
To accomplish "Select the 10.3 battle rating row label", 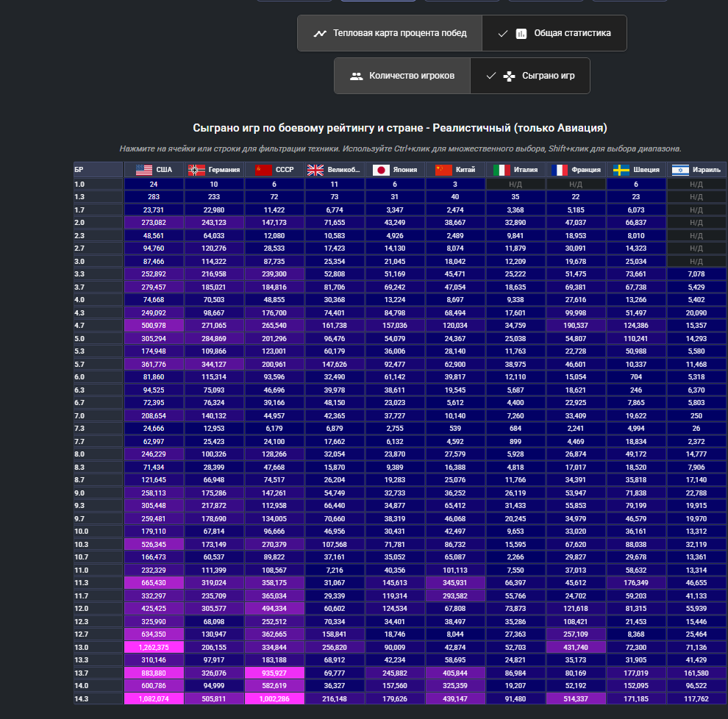I will pos(98,544).
